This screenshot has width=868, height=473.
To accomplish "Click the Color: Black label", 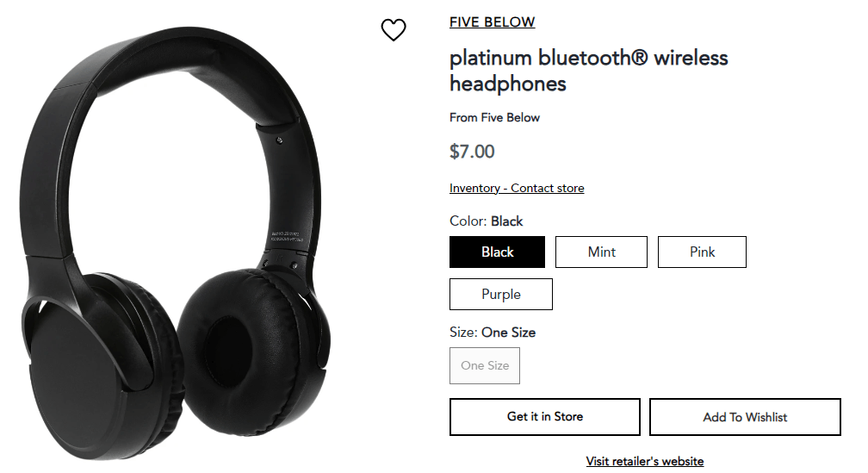I will [x=486, y=221].
